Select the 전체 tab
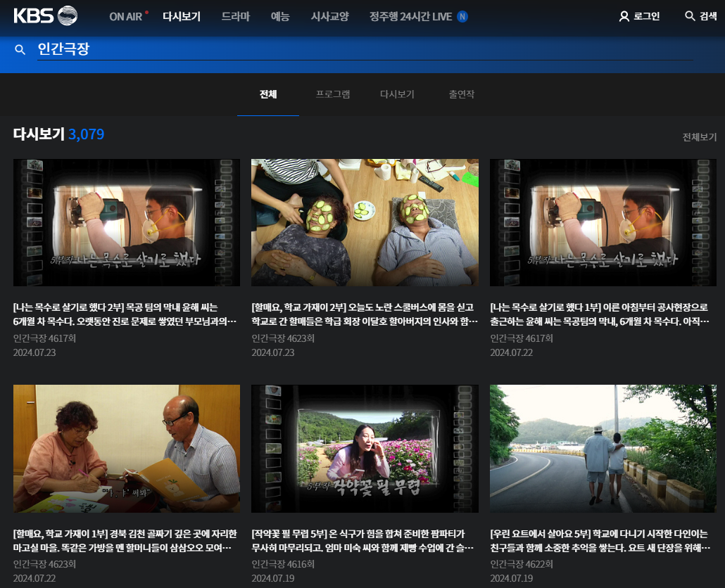Viewport: 725px width, 588px height. tap(268, 94)
